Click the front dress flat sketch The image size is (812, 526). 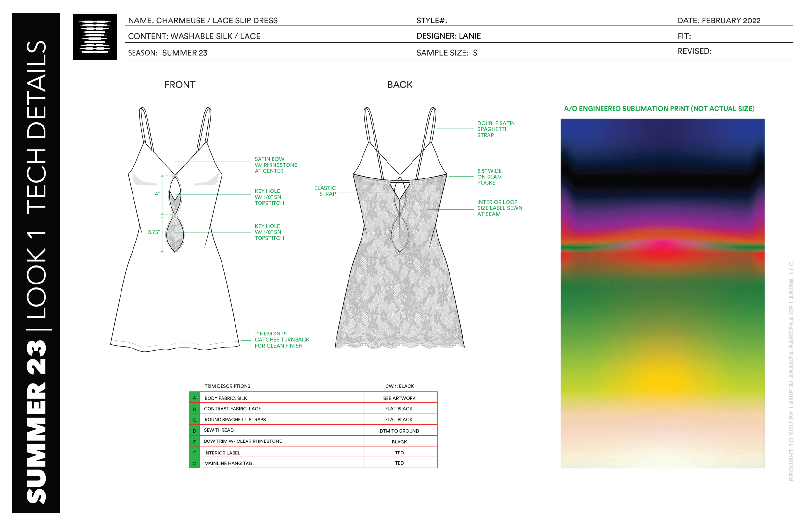pos(175,229)
